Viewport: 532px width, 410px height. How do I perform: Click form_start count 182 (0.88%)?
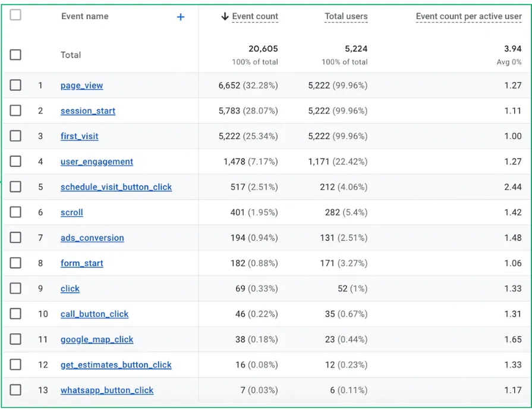254,263
